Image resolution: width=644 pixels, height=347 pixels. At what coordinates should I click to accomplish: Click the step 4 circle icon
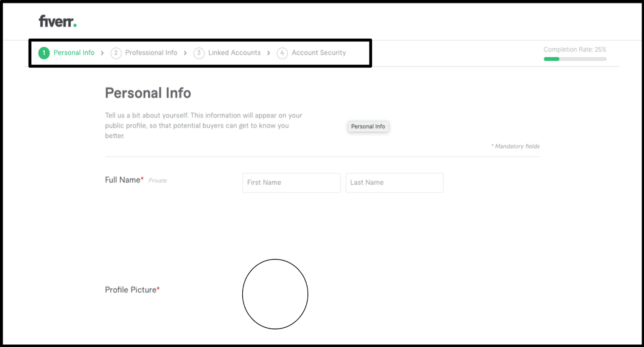(x=282, y=53)
